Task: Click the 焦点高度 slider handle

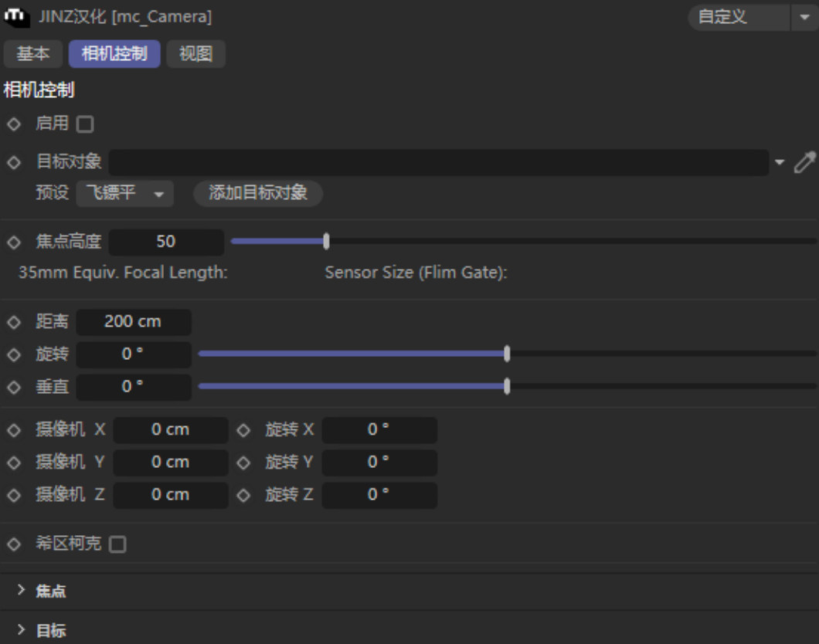Action: click(x=325, y=241)
